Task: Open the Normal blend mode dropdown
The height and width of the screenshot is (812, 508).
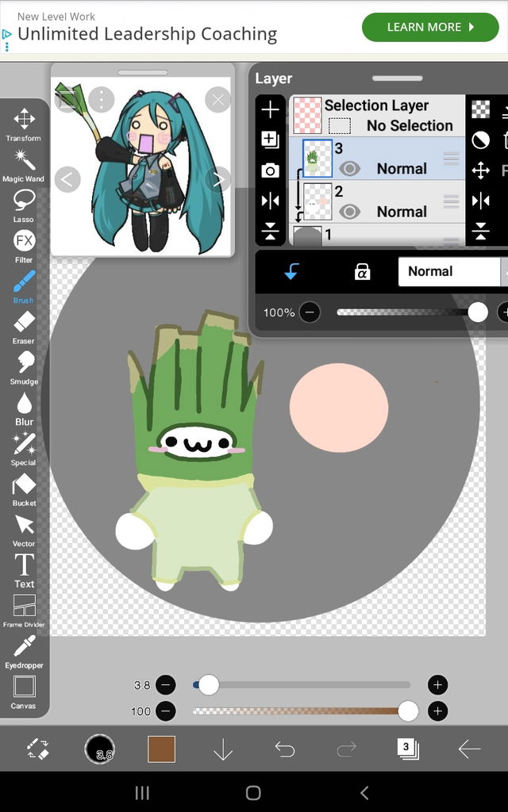Action: coord(449,271)
